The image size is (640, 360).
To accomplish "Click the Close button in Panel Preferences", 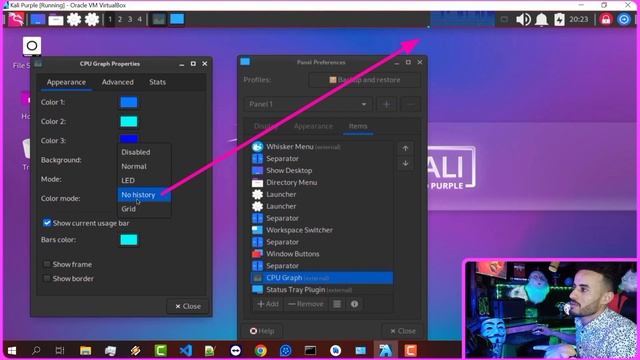I will [x=402, y=331].
